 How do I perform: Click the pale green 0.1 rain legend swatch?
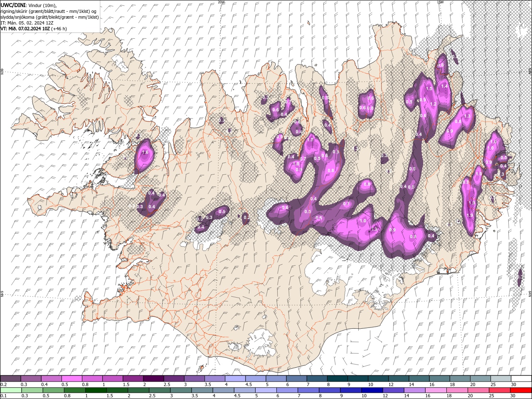(x=11, y=390)
